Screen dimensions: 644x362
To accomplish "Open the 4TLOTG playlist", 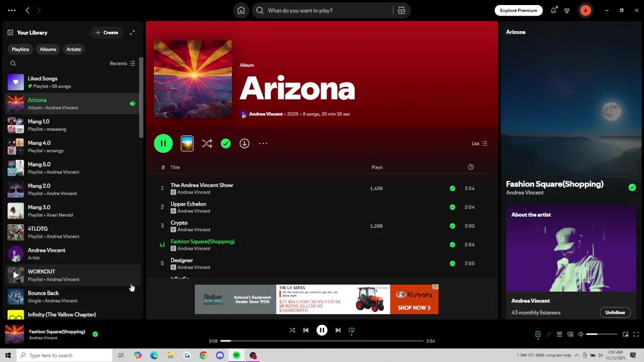I will (x=72, y=232).
